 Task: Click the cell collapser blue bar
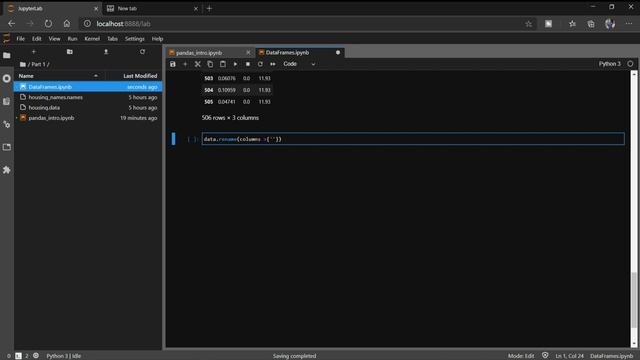point(173,139)
